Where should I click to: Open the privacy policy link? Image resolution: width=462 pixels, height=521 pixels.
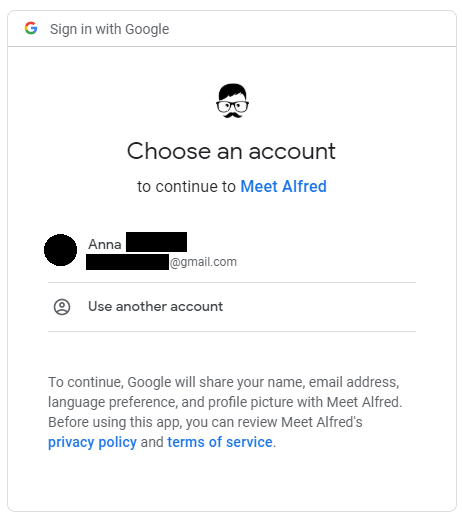pos(92,442)
